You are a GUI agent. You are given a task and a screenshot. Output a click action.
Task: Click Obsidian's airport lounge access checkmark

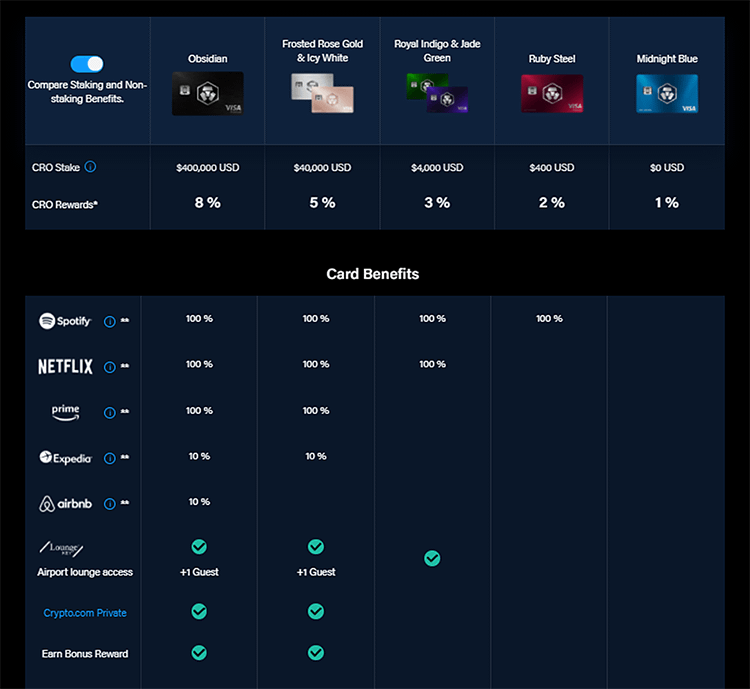[x=199, y=547]
